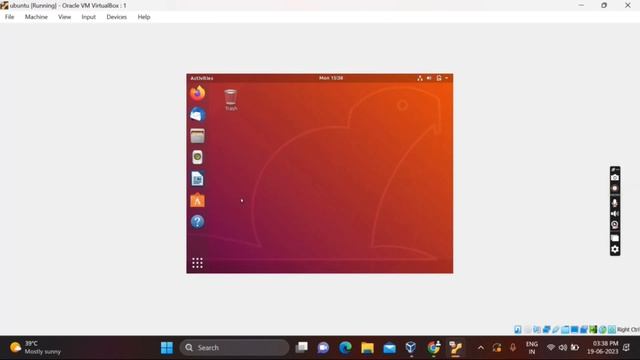Open the Machine menu
This screenshot has height=360, width=640.
(36, 17)
